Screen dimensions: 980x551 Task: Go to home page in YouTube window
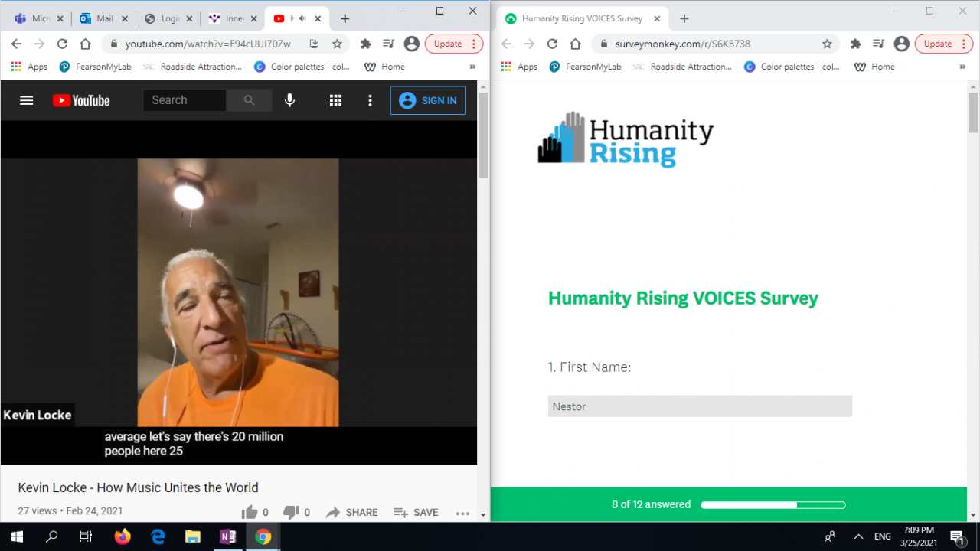86,44
